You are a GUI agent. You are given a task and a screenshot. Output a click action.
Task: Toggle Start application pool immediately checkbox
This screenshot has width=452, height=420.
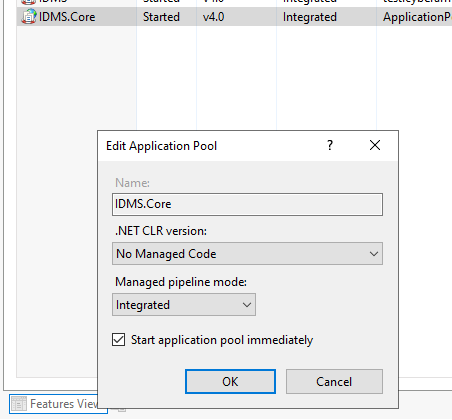click(119, 340)
